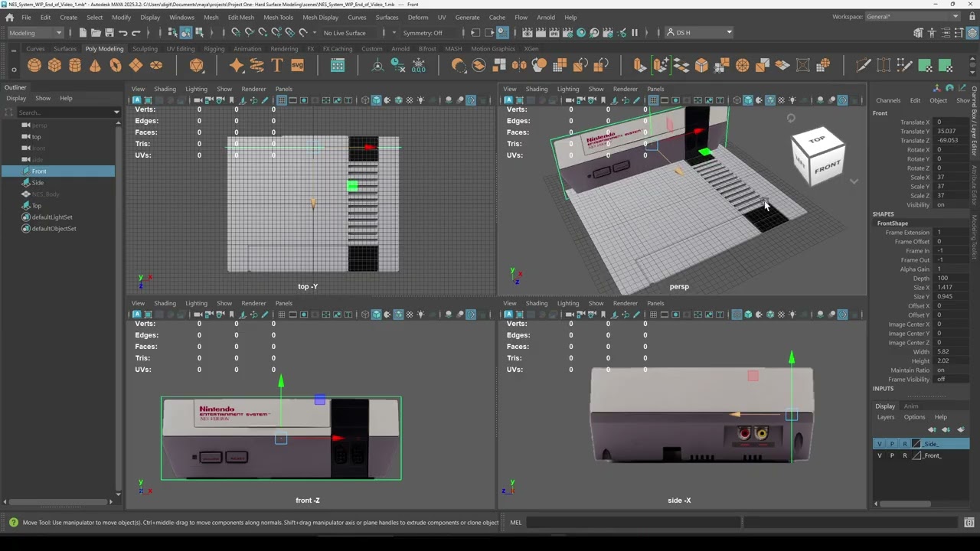Click Channels in the Channel Box
The height and width of the screenshot is (551, 980).
point(888,100)
